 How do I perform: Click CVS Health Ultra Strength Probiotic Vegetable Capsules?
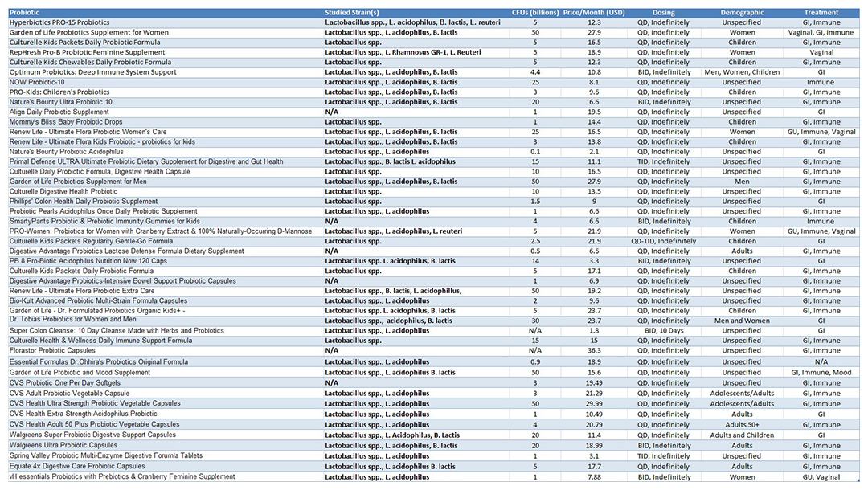coord(95,404)
